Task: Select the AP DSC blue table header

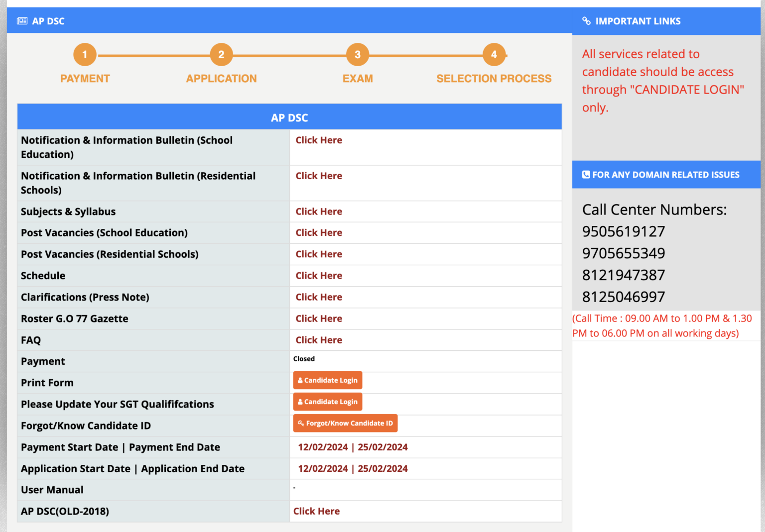Action: point(289,116)
